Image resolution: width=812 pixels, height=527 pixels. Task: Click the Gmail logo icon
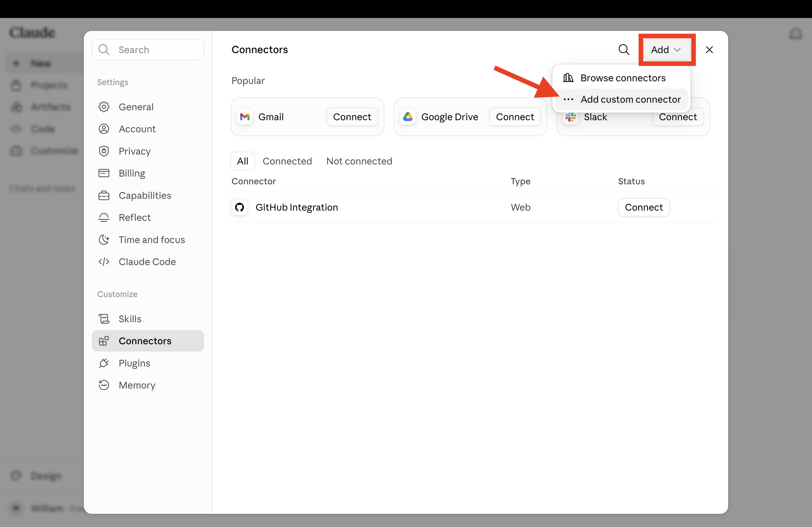(x=245, y=117)
